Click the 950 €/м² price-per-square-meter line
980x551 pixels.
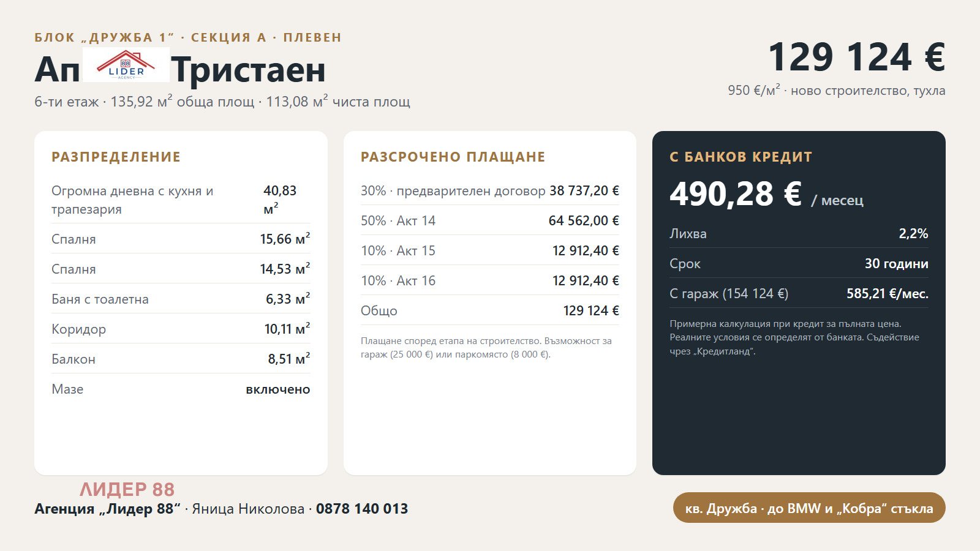tap(836, 90)
